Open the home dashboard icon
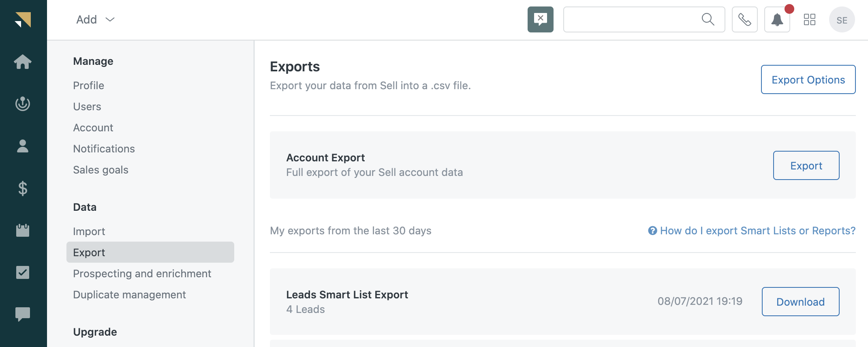The image size is (868, 347). point(23,62)
